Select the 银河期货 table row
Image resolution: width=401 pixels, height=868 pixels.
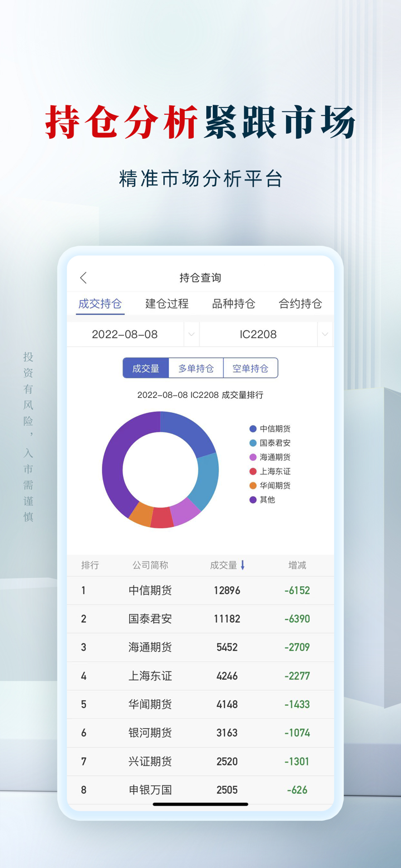pos(200,733)
